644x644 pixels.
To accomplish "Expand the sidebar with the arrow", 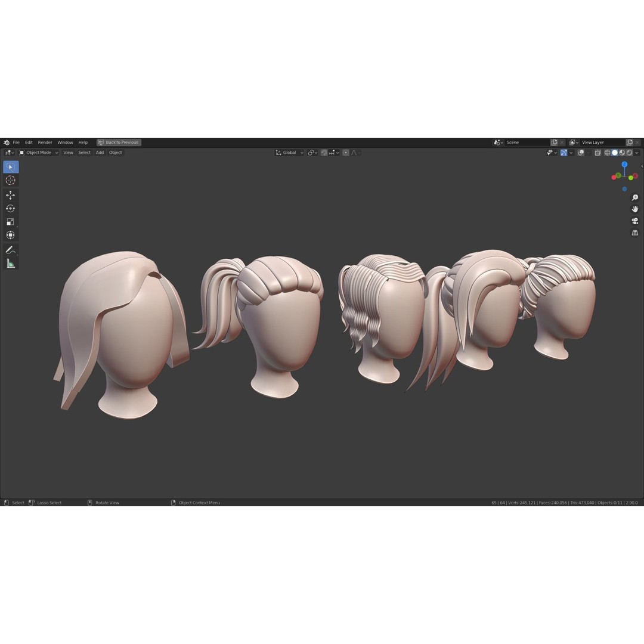I will coord(642,166).
